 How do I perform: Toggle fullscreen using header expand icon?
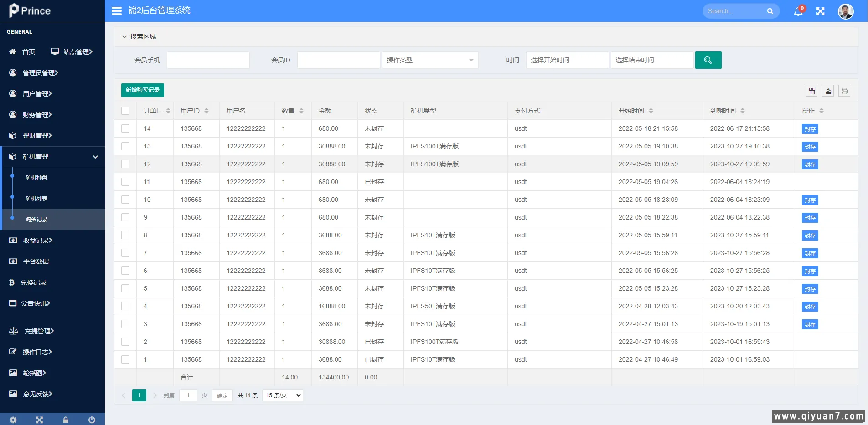tap(820, 11)
